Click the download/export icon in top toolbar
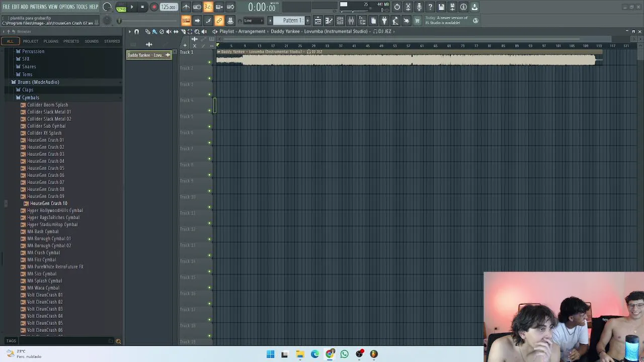 tap(474, 7)
